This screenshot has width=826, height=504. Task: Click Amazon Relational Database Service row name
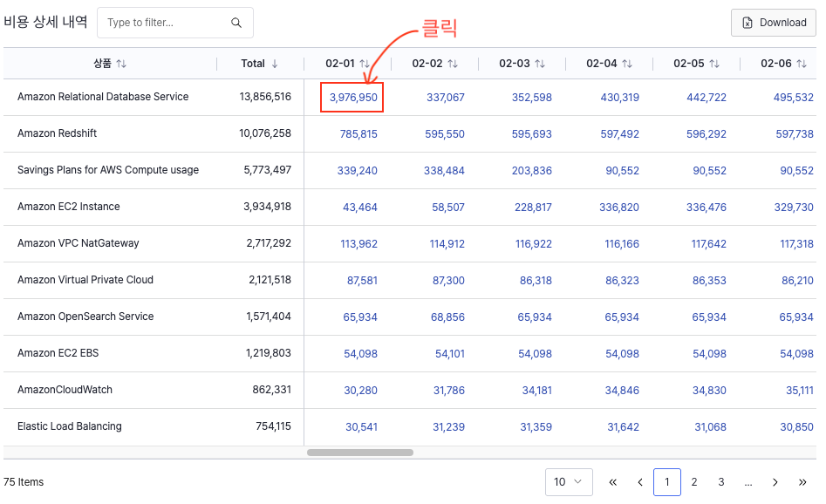(103, 97)
